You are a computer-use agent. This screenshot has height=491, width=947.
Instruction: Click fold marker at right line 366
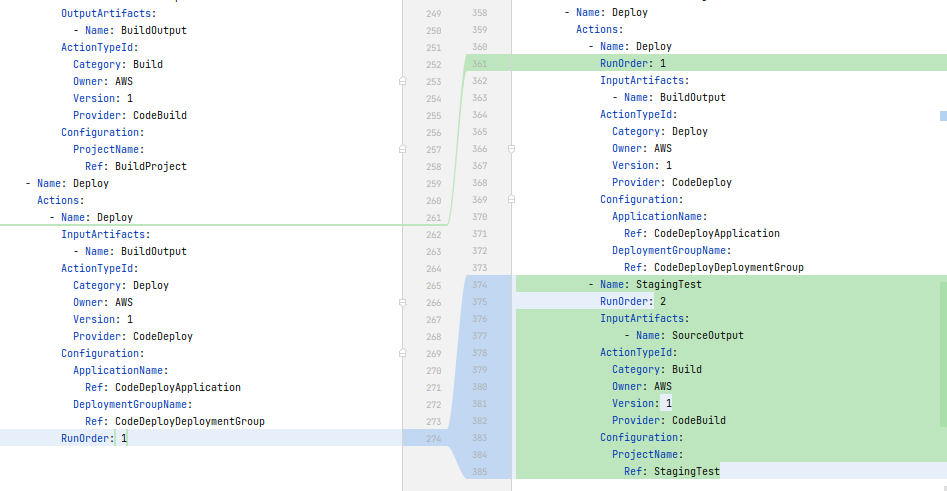(x=511, y=149)
